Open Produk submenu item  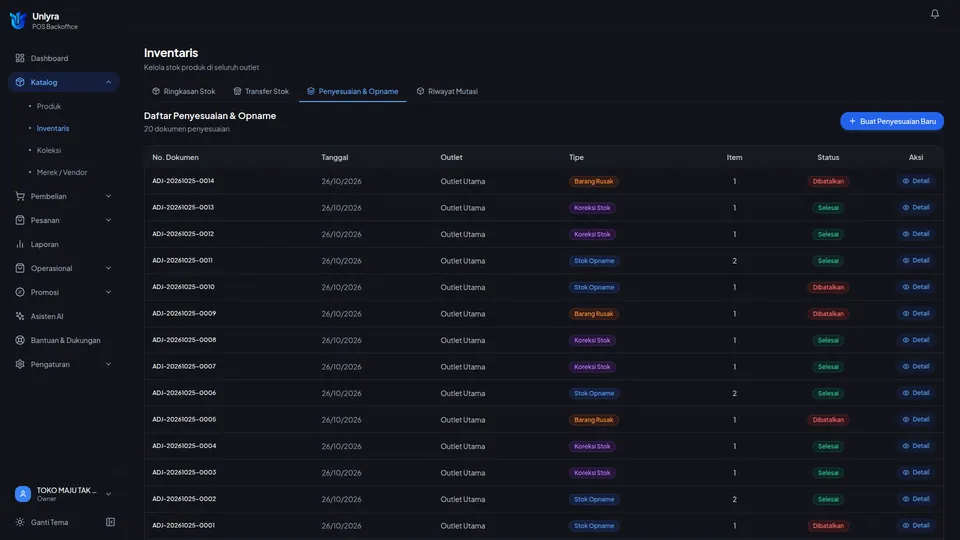48,107
